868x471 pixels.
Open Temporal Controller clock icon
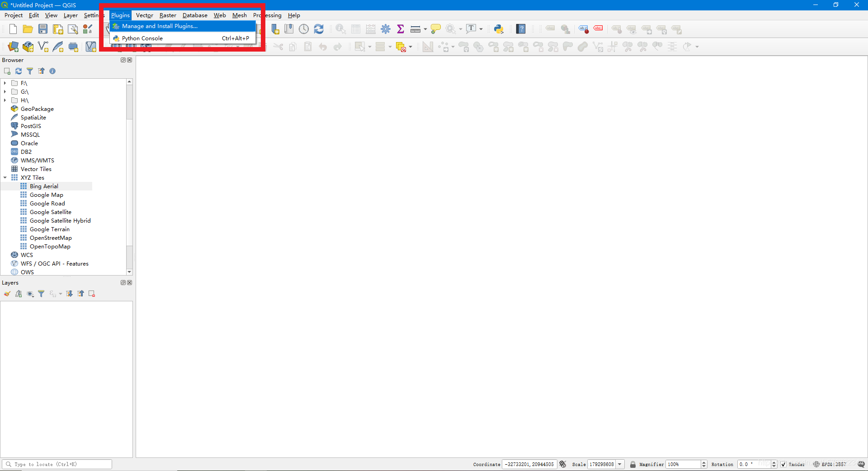coord(304,29)
